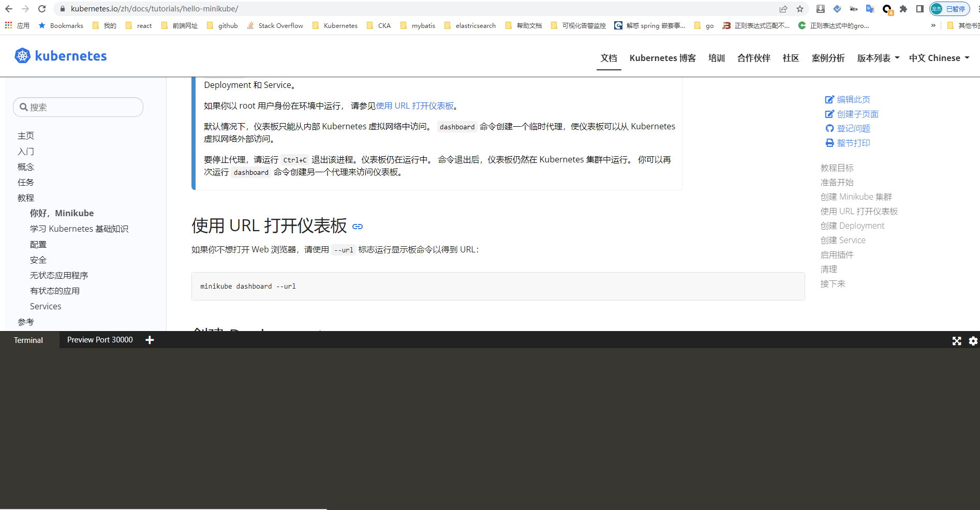Open the Apps grid shortcut in bookmarks bar
The width and height of the screenshot is (980, 510).
tap(17, 25)
